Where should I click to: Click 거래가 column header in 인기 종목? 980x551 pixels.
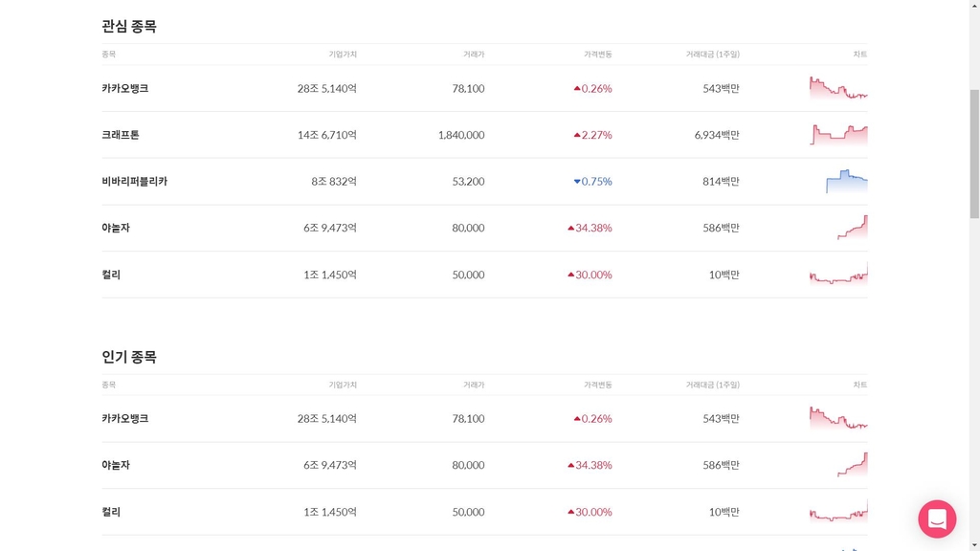[474, 385]
